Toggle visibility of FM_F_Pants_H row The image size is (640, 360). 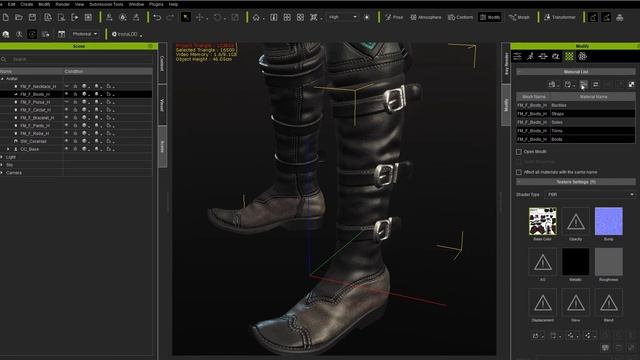(x=67, y=125)
